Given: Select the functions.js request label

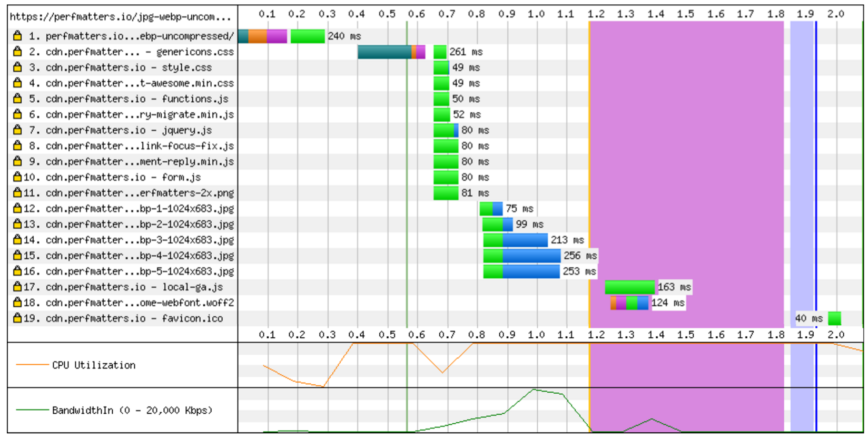Looking at the screenshot, I should (129, 99).
